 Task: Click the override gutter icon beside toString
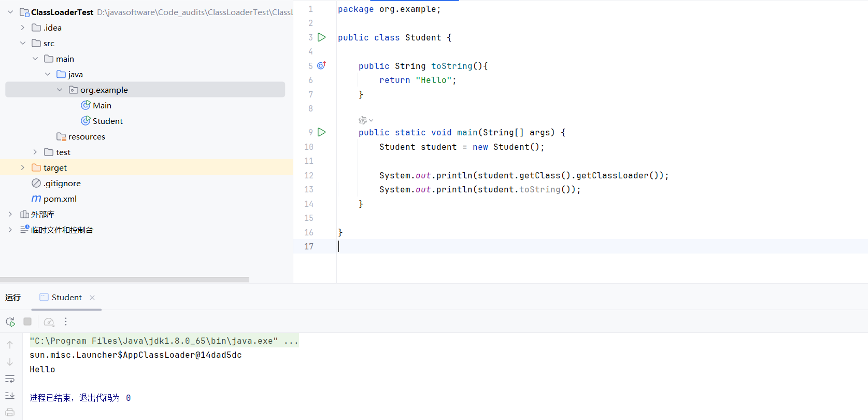(322, 65)
